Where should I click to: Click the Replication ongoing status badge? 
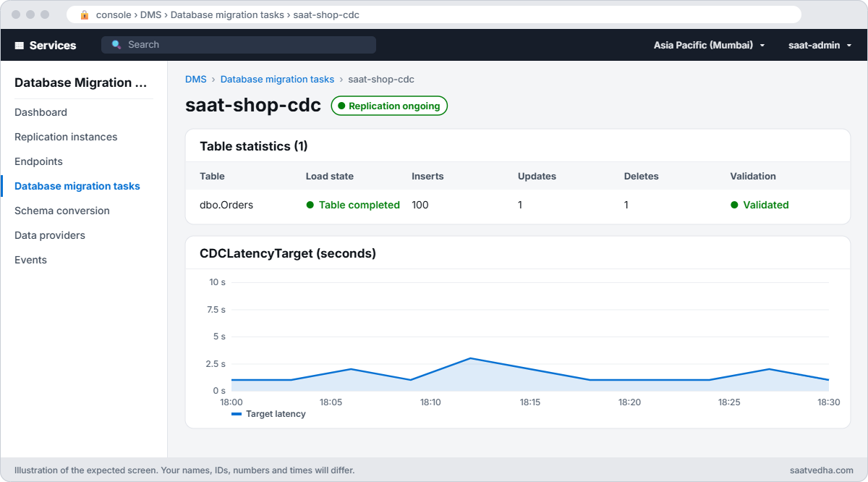390,106
